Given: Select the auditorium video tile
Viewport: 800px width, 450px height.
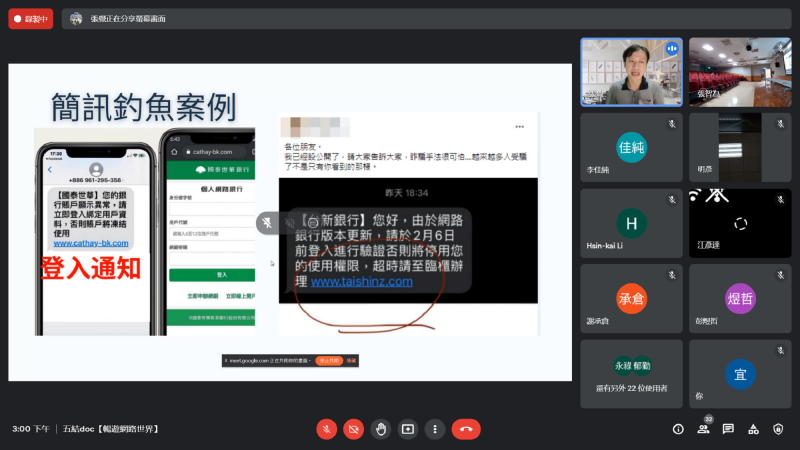Looking at the screenshot, I should 740,72.
